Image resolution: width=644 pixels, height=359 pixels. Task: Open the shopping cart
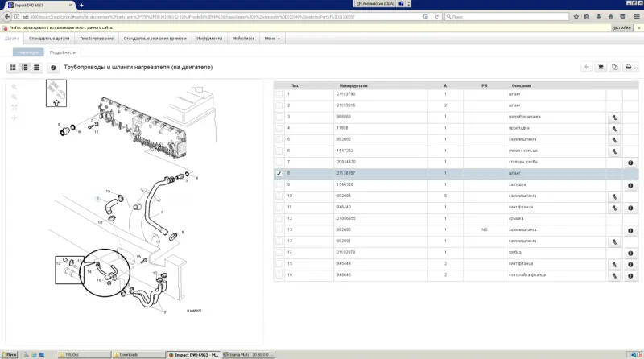601,68
